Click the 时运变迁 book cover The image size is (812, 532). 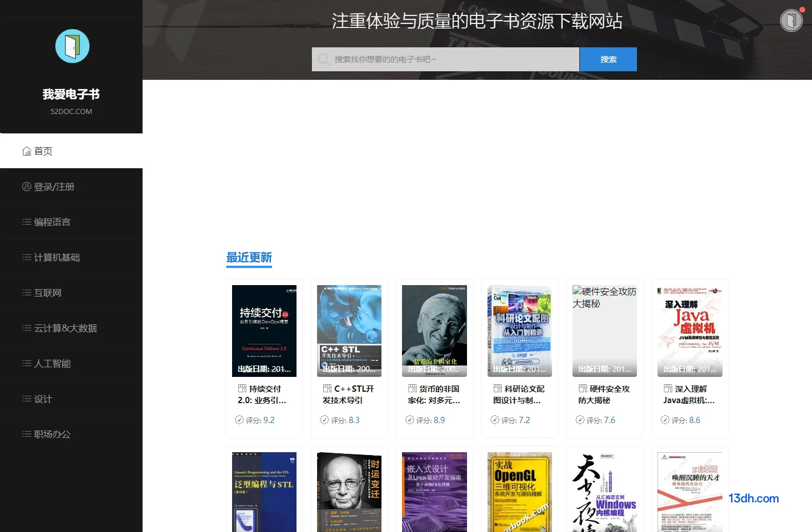[x=349, y=492]
